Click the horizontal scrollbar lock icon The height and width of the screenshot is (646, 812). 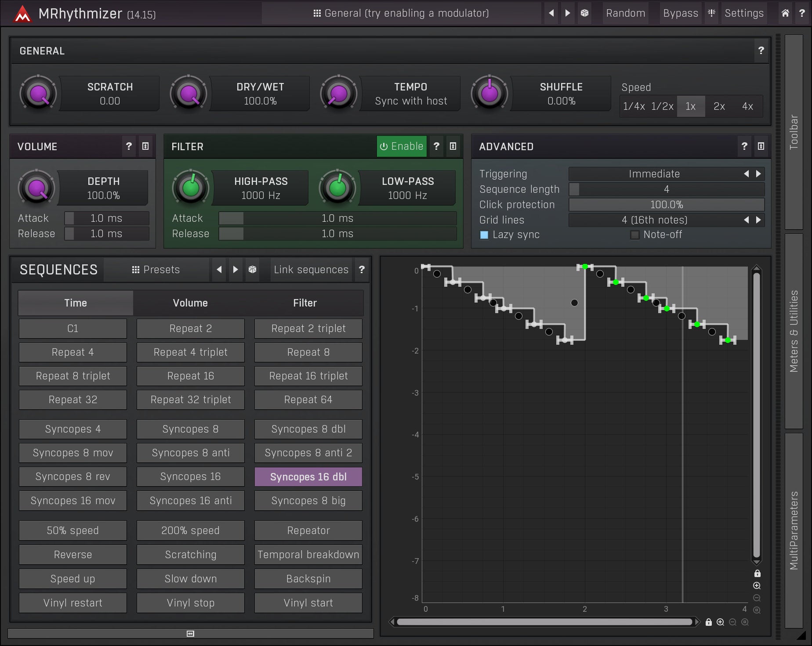click(x=708, y=622)
